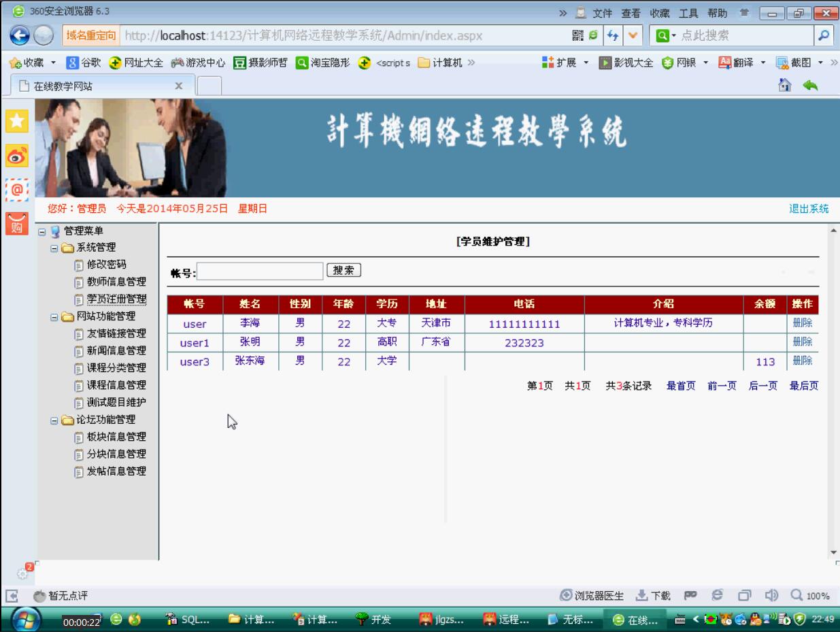Click the search magnifier button

click(823, 35)
